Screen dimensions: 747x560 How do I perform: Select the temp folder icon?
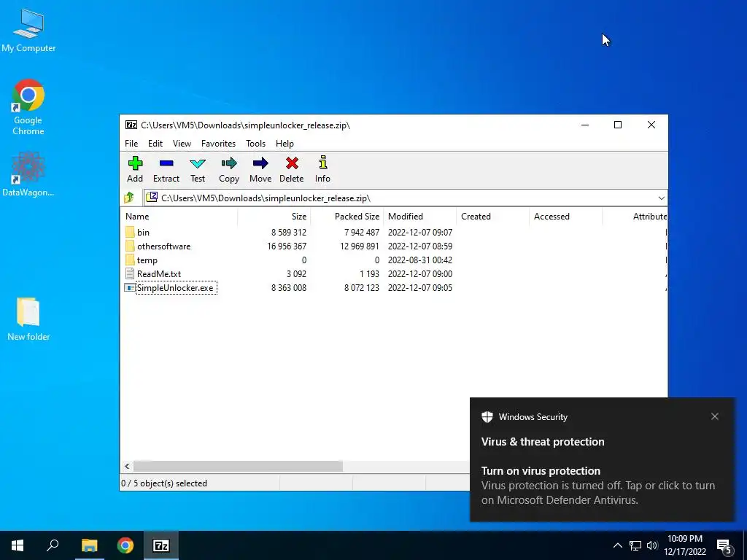pyautogui.click(x=130, y=260)
